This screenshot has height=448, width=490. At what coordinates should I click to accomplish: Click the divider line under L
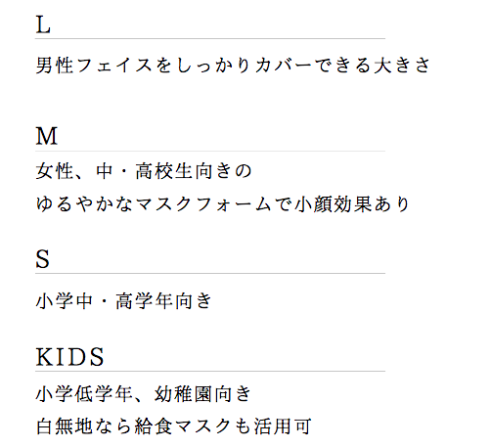pos(210,38)
